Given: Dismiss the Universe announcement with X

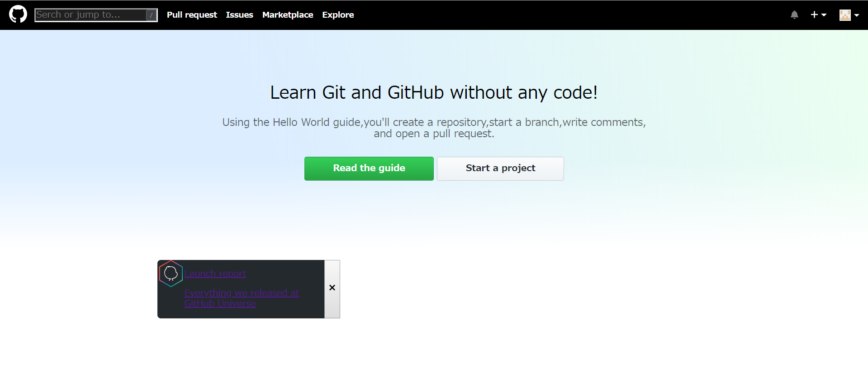Looking at the screenshot, I should [332, 288].
